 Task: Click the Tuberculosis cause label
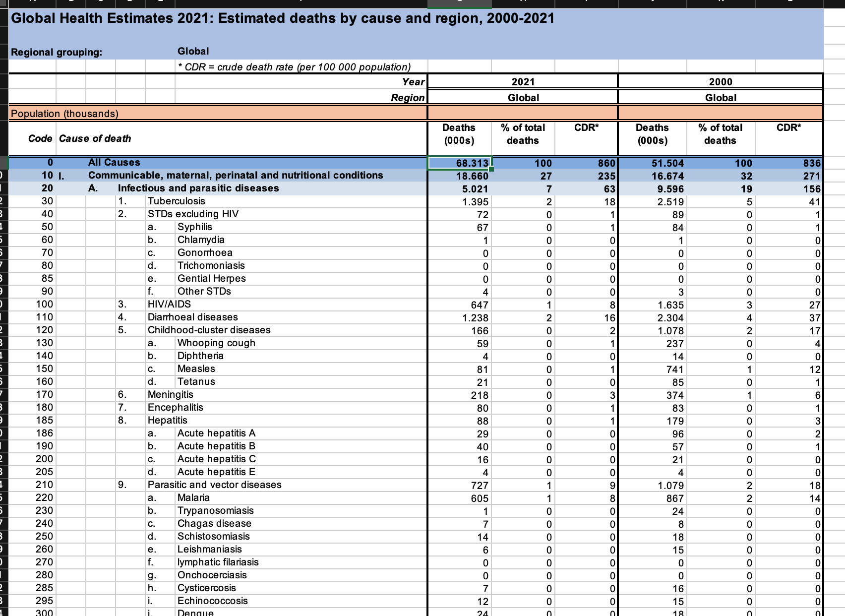point(177,201)
